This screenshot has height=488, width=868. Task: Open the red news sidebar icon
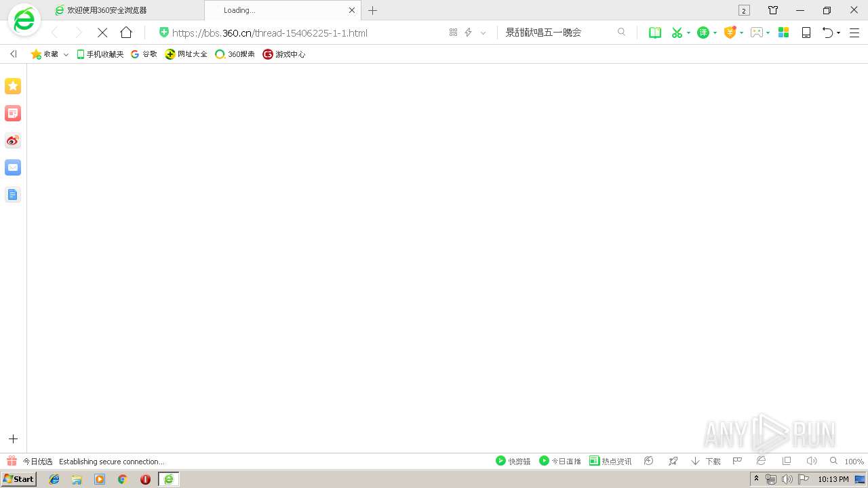point(13,113)
